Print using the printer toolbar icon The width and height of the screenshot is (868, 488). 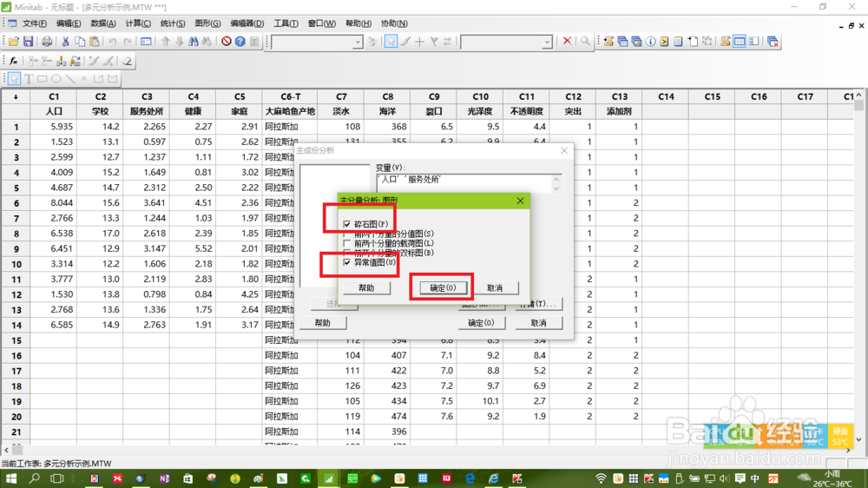[47, 42]
